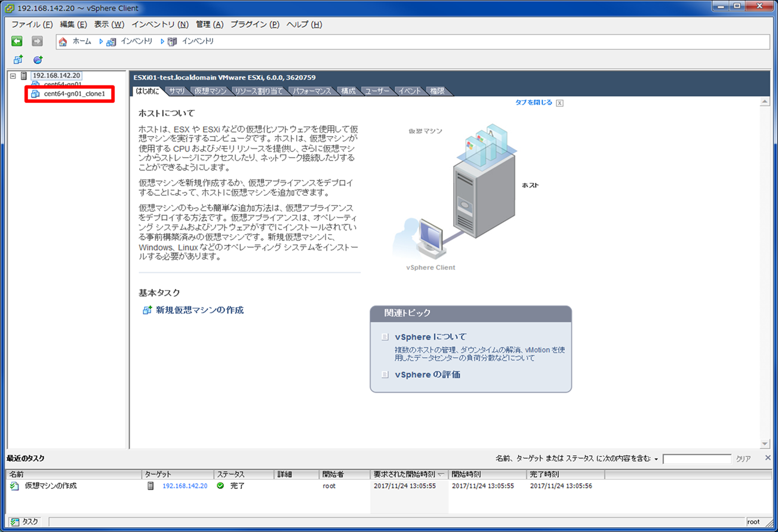Select host 192.168.142.20 server icon in tree
The width and height of the screenshot is (778, 532).
(24, 76)
